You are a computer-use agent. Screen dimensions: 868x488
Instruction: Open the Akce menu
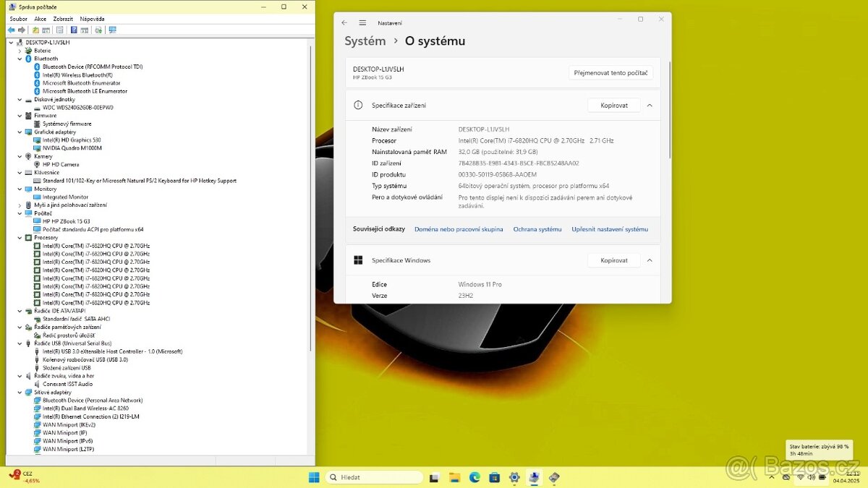(41, 19)
